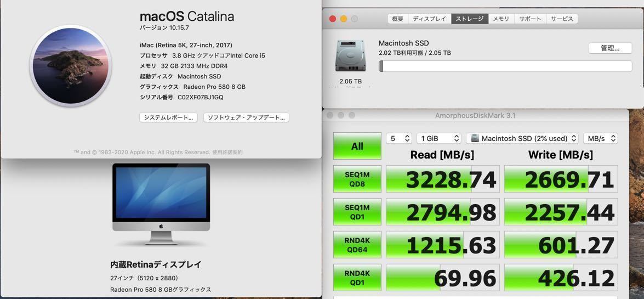Image resolution: width=644 pixels, height=299 pixels.
Task: Click the ソフトウェア・アップデート... button
Action: (x=247, y=117)
